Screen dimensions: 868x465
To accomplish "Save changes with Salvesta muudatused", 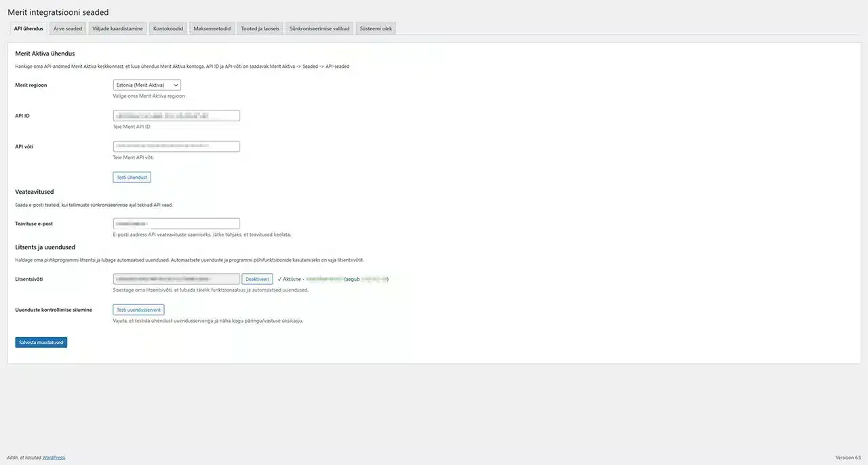I will coord(41,342).
